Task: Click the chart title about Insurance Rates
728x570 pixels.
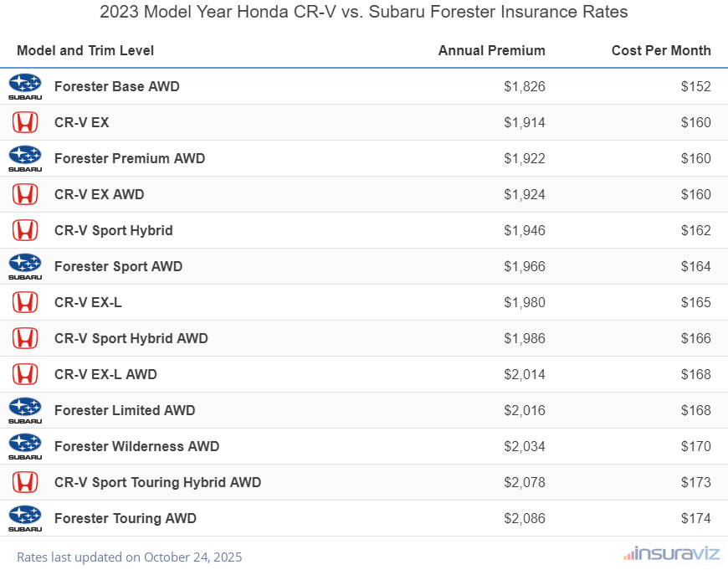Action: pos(364,13)
